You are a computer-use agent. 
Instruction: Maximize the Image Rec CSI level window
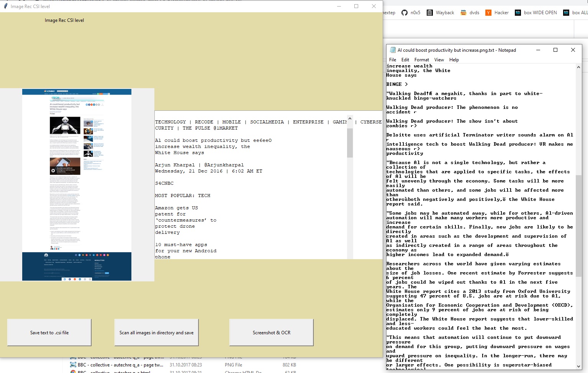click(356, 6)
